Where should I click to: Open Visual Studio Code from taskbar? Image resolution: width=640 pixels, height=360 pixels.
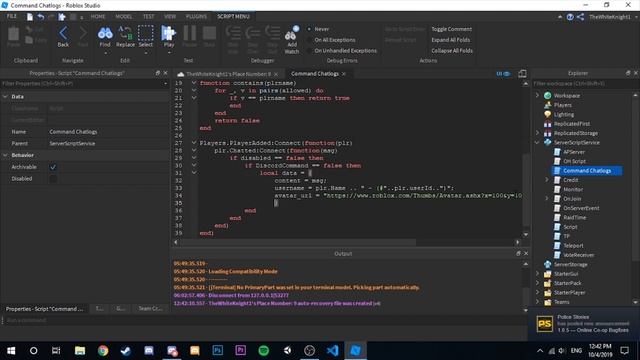(x=332, y=351)
